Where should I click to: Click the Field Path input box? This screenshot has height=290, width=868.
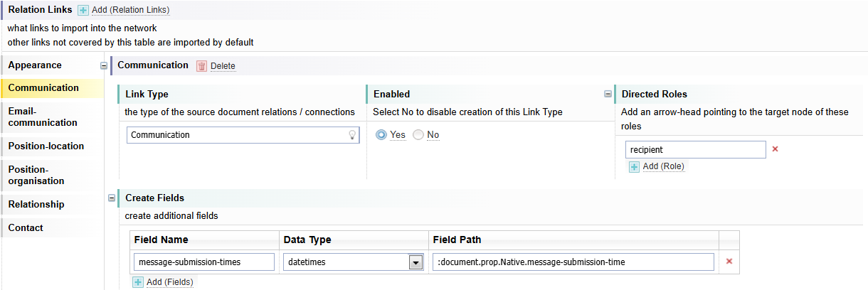click(573, 262)
